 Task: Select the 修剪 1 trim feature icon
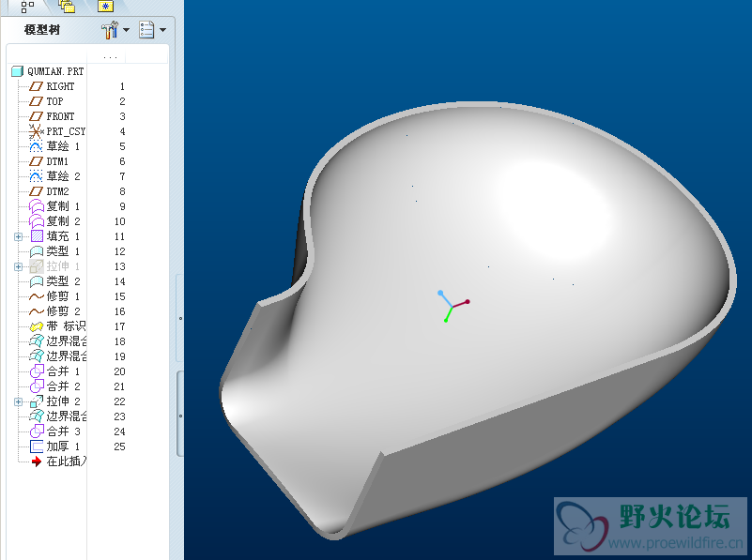(x=37, y=296)
